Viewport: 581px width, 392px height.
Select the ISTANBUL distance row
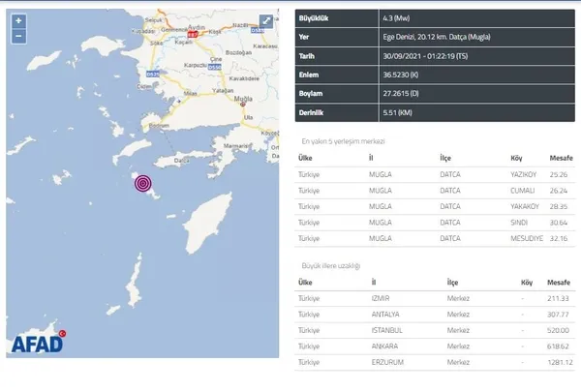coord(435,330)
